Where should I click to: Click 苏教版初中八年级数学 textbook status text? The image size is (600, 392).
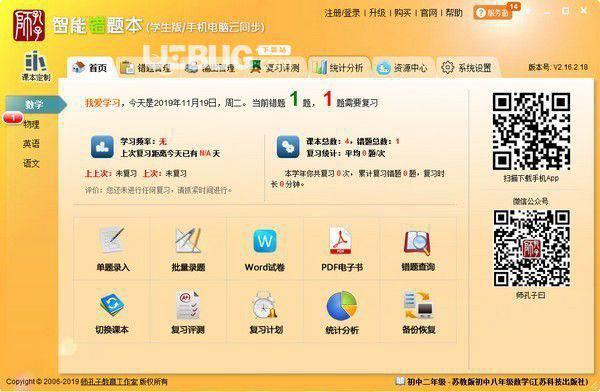520,381
